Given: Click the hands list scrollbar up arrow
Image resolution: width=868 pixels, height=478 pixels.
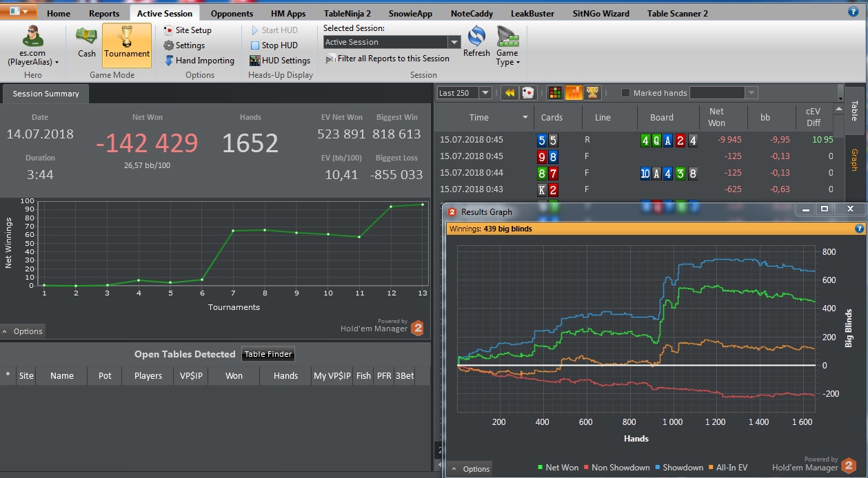Looking at the screenshot, I should pos(839,110).
